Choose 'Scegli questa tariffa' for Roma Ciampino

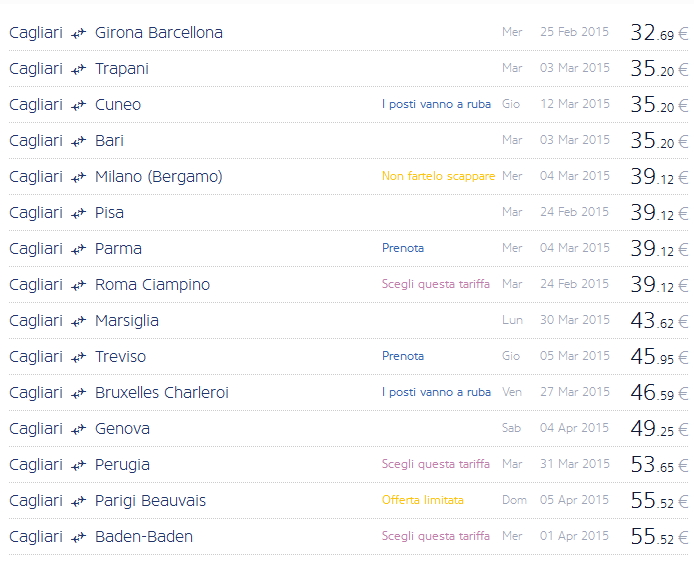436,284
